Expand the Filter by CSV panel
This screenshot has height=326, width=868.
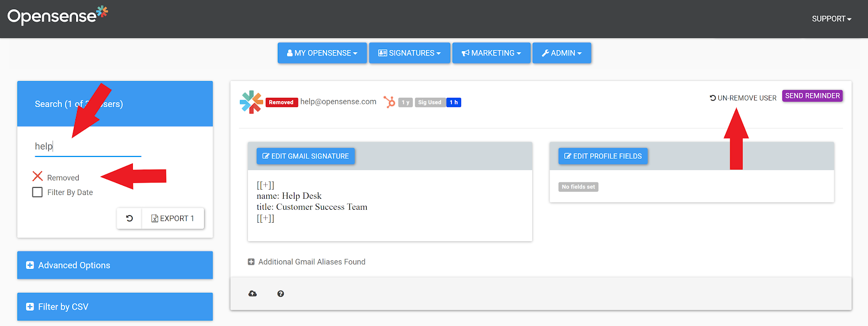click(x=115, y=306)
